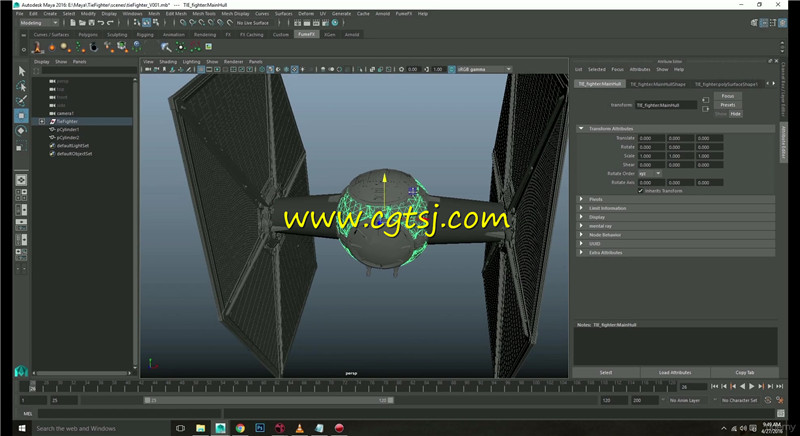Click the New Scene icon
The width and height of the screenshot is (800, 436).
[73, 23]
